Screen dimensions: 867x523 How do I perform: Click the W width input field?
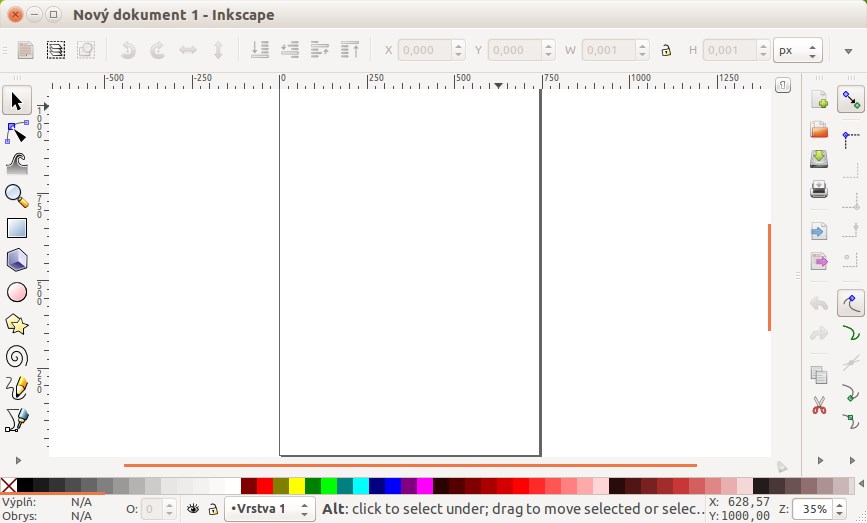pos(608,50)
